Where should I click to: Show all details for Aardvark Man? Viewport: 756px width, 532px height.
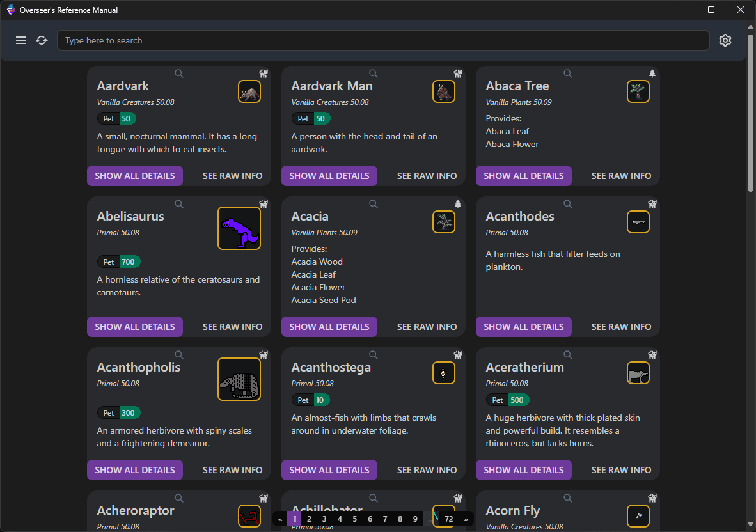pyautogui.click(x=329, y=176)
